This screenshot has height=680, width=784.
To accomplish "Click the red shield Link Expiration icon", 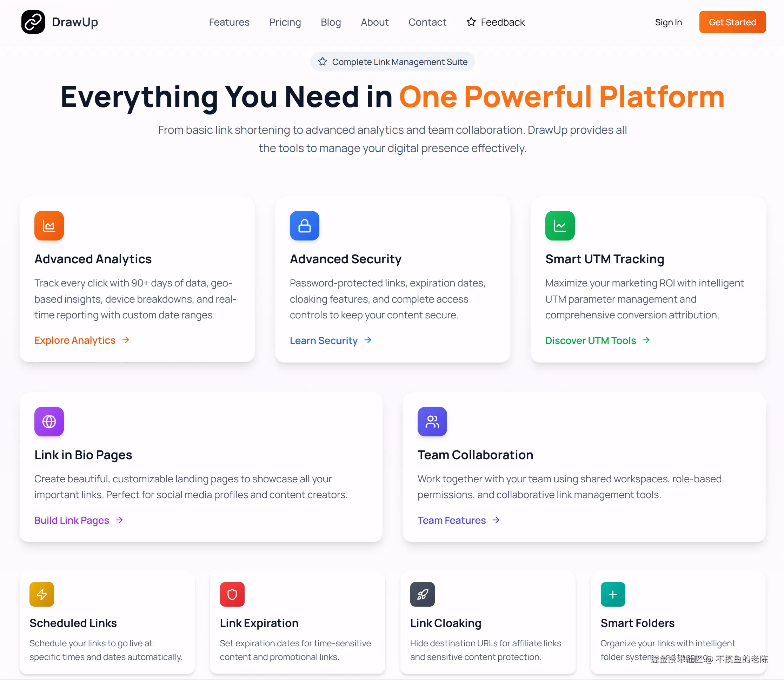I will click(232, 594).
